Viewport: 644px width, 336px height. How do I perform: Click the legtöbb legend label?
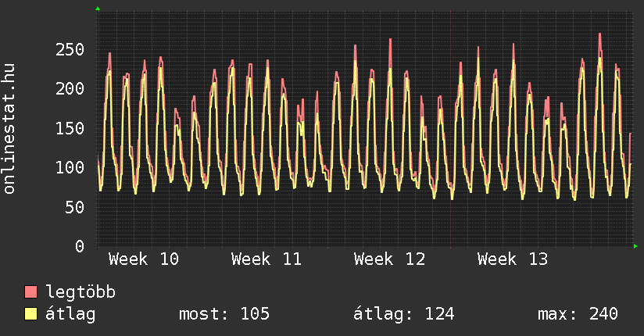[x=81, y=293]
